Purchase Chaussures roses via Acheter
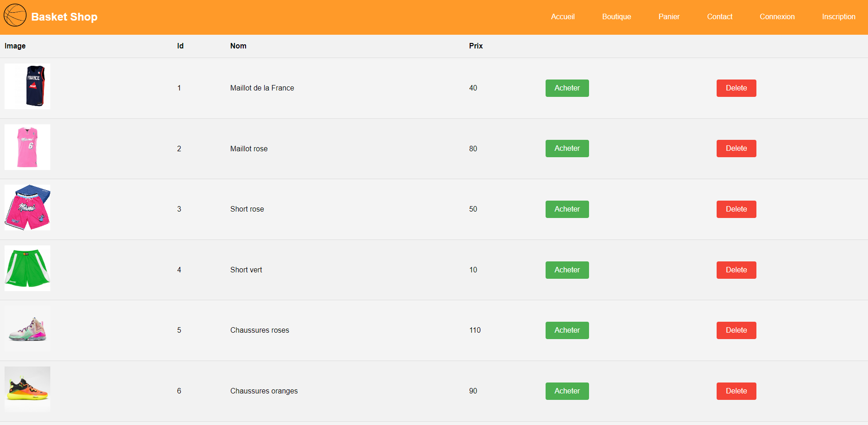The image size is (868, 425). pyautogui.click(x=567, y=330)
